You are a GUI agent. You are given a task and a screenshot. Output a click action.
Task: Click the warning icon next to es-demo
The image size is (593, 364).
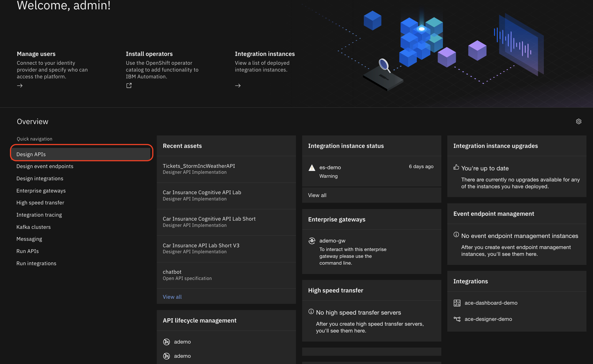312,168
